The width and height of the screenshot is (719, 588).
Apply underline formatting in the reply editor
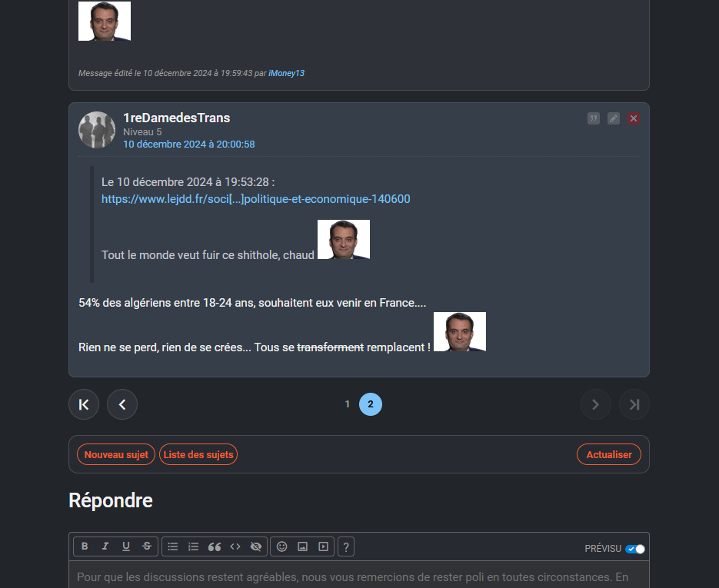pos(125,546)
